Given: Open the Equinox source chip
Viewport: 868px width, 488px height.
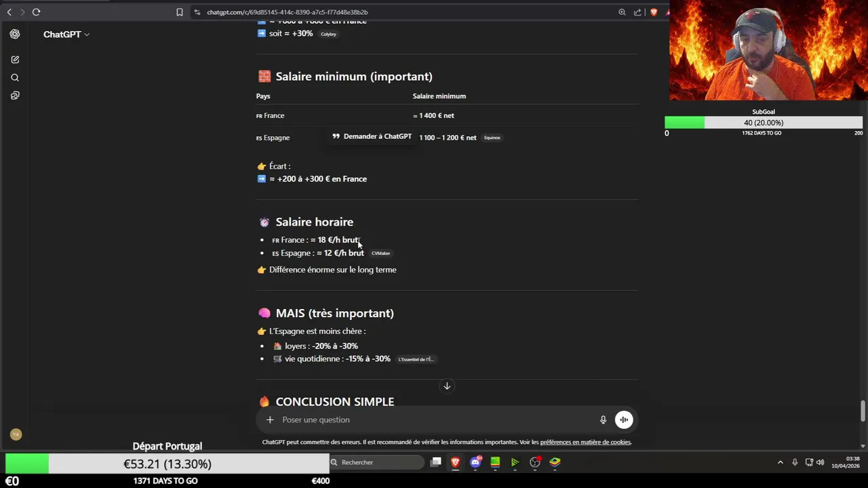Looking at the screenshot, I should 492,138.
